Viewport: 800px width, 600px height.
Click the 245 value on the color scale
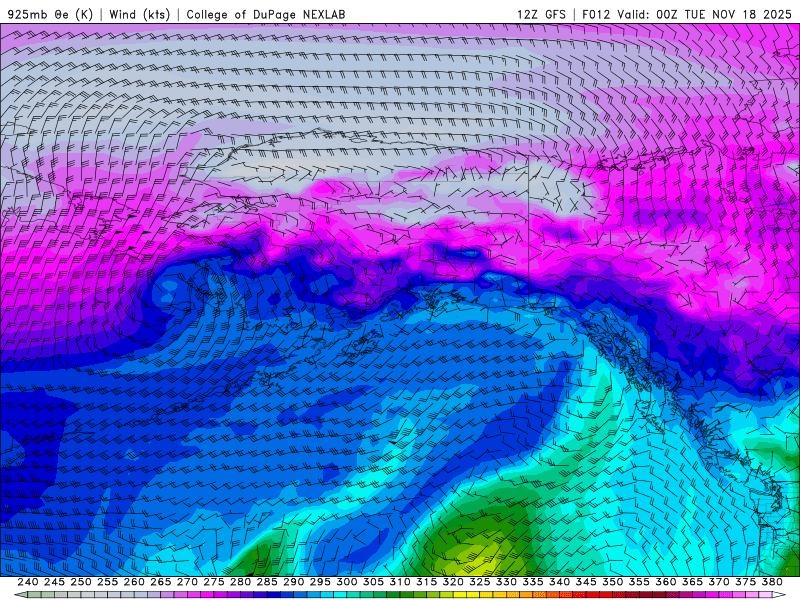[54, 582]
